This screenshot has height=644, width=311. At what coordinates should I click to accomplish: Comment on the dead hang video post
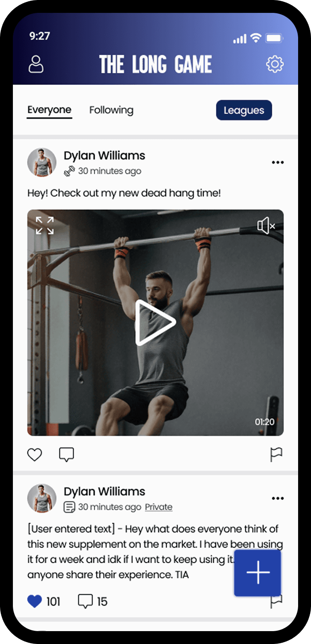[x=66, y=454]
